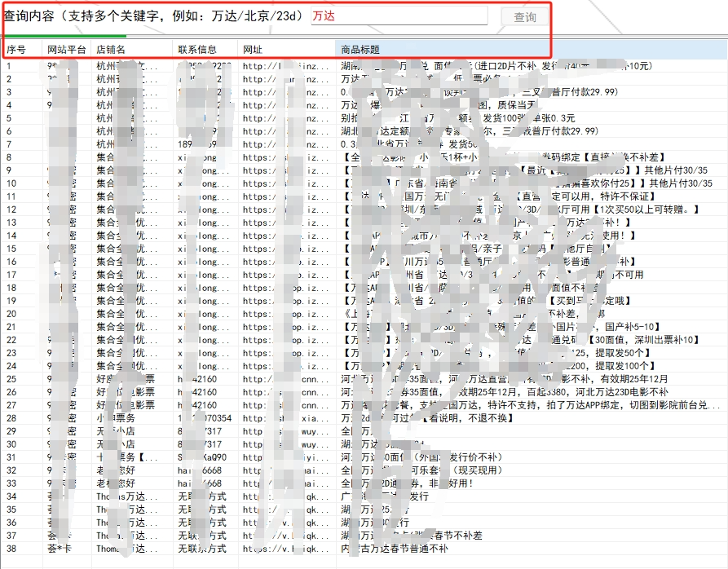
Task: Click row 37 title ending 春节不补差
Action: point(412,536)
